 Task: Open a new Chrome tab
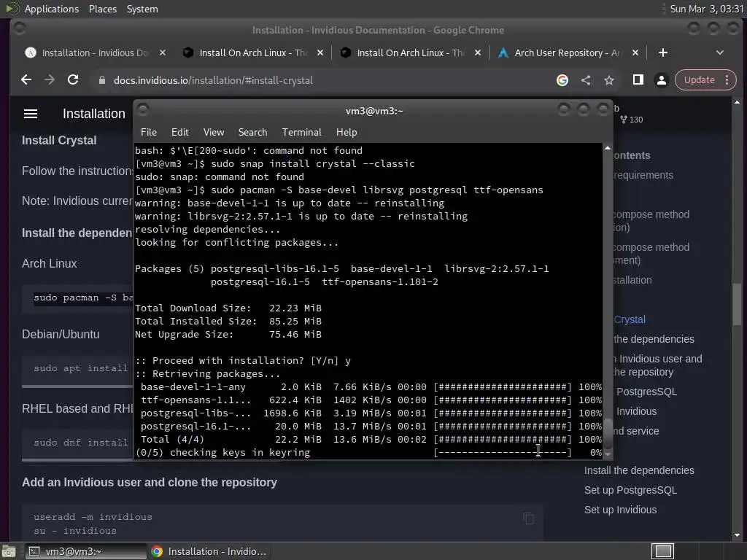point(662,52)
